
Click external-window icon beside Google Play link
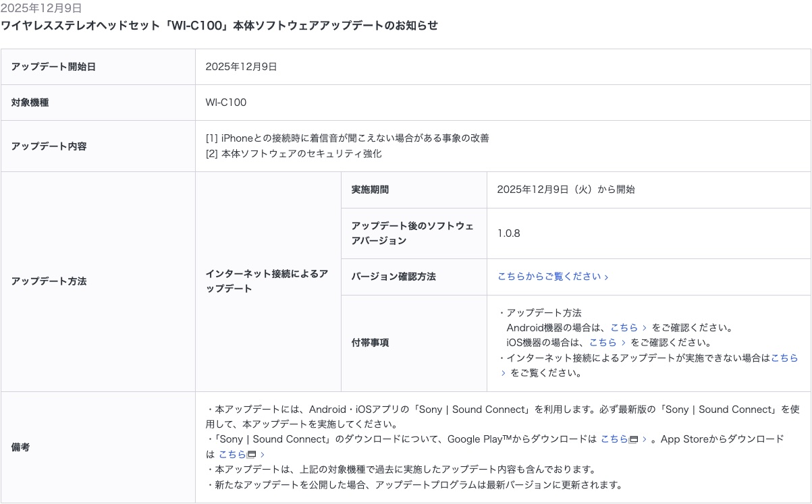click(634, 440)
